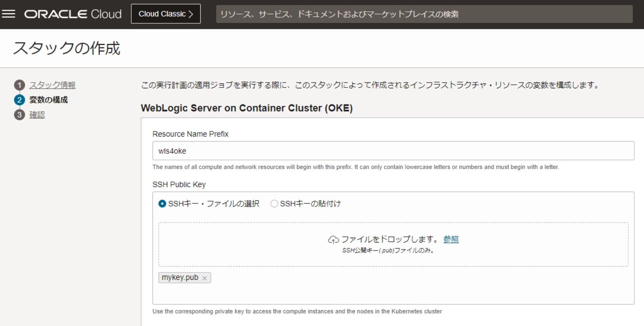Open the Cloud Classic button
Image resolution: width=644 pixels, height=326 pixels.
click(166, 14)
